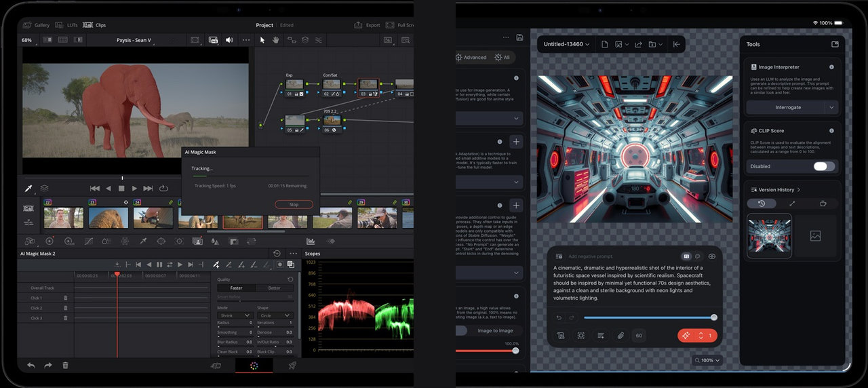
Task: Mute viewer audio with speaker icon
Action: (x=229, y=40)
